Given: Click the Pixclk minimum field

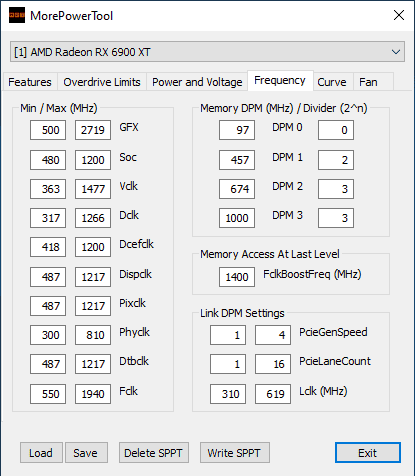Looking at the screenshot, I should 48,306.
